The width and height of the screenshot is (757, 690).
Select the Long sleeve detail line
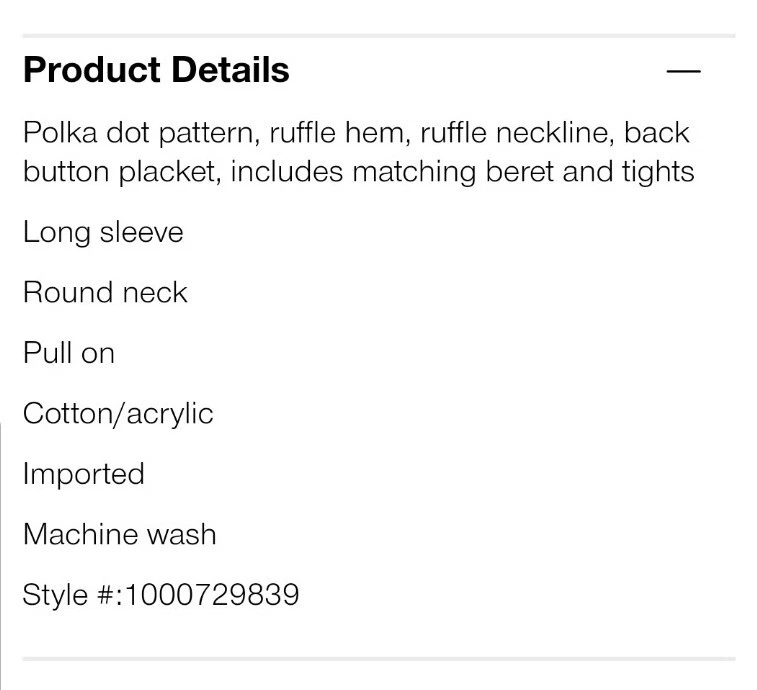click(103, 232)
